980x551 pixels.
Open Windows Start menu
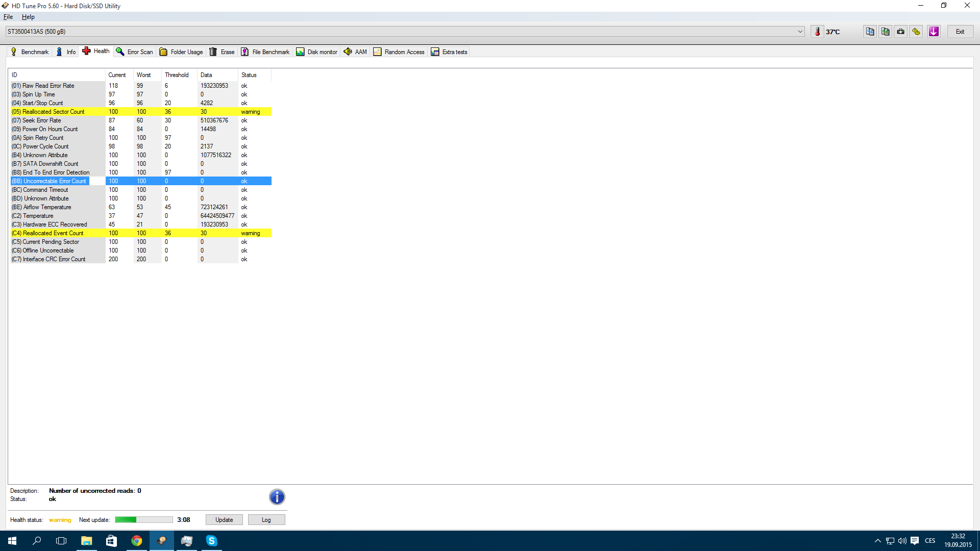point(12,541)
